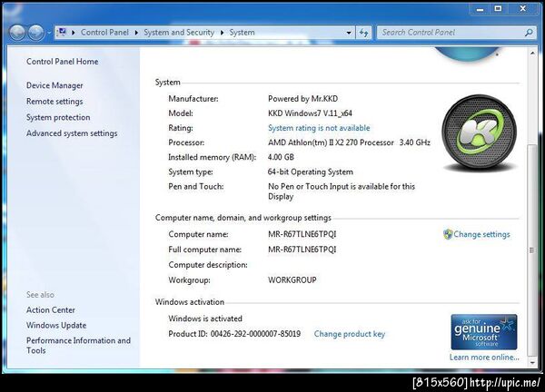Click the computer name MR-R67TLNE6TPQI value

coord(302,234)
